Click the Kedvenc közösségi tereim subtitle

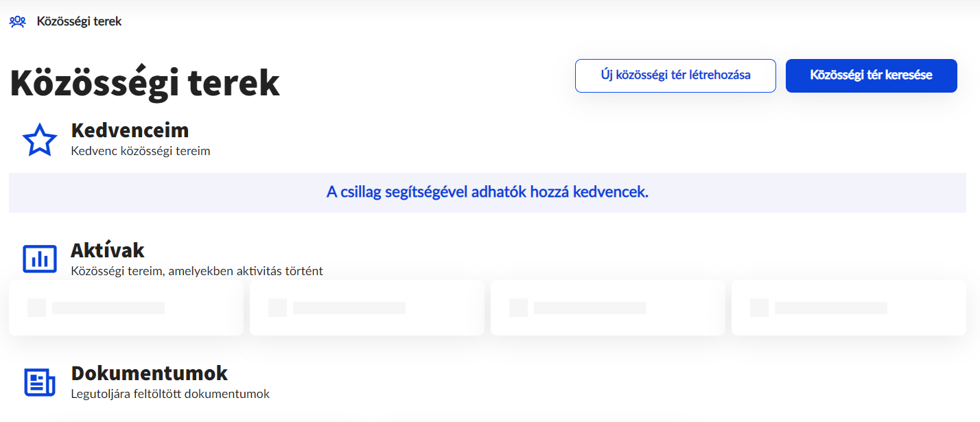(x=141, y=151)
